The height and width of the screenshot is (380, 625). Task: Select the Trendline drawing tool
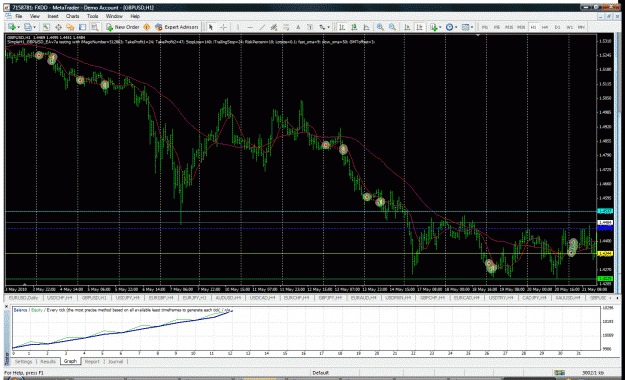pos(262,27)
